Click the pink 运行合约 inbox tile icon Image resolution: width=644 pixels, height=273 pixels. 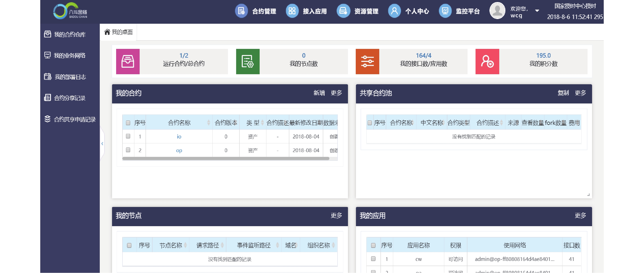point(128,62)
